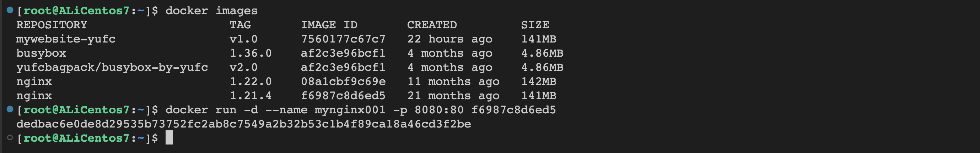The image size is (980, 153).
Task: Click the "22 hours ago" created value
Action: [x=450, y=39]
